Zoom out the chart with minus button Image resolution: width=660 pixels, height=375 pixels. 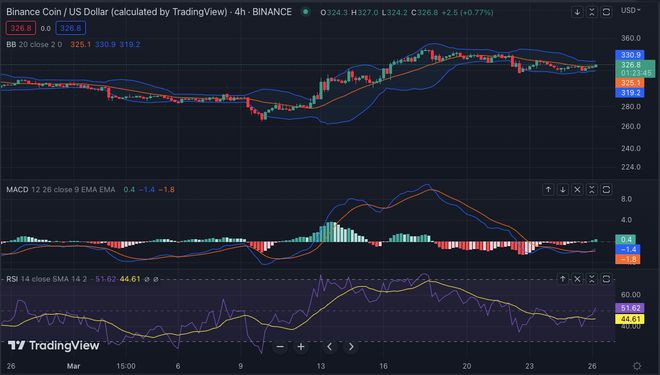(280, 347)
